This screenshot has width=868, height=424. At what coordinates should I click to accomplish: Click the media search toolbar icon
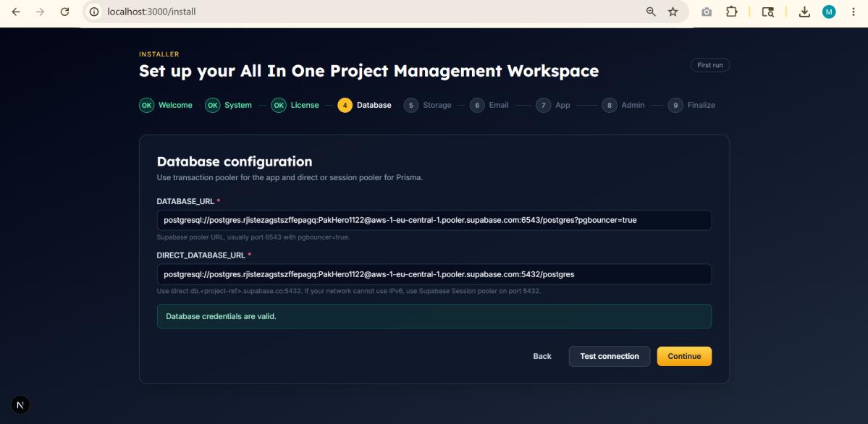pyautogui.click(x=768, y=12)
